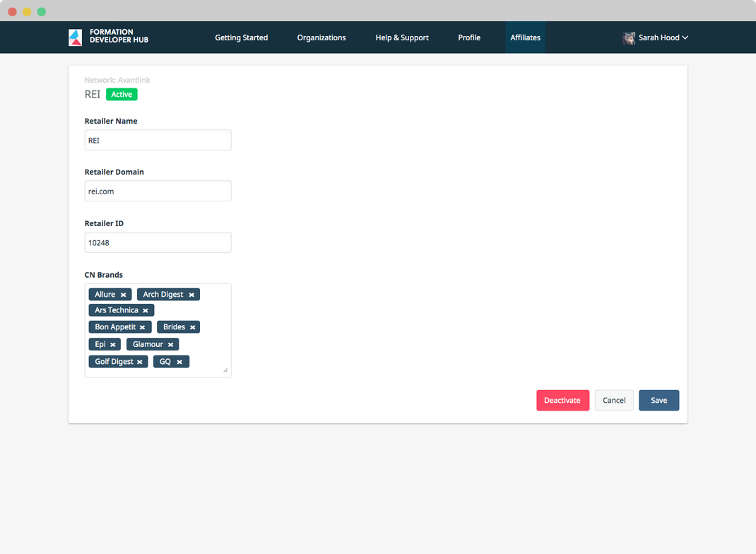Select the Affiliates tab
Image resolution: width=756 pixels, height=554 pixels.
pyautogui.click(x=526, y=37)
